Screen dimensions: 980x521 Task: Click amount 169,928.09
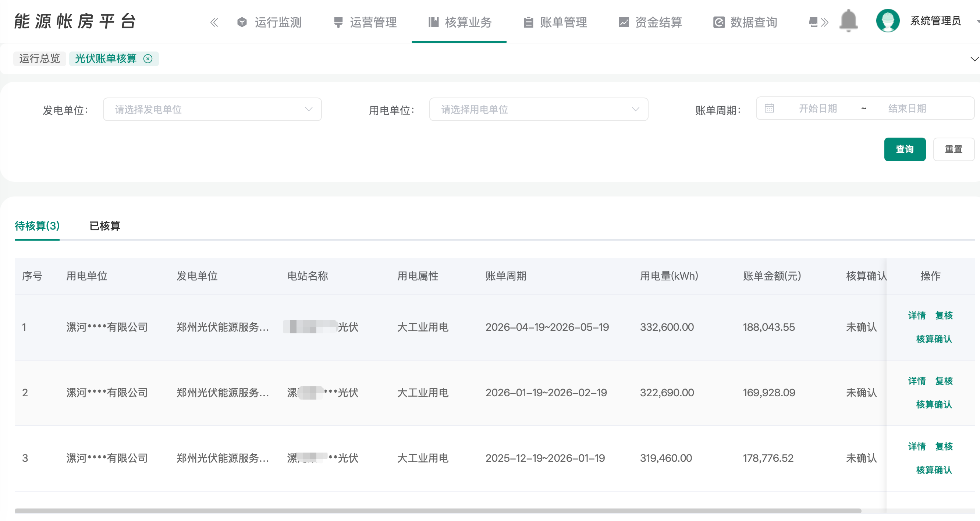(x=769, y=392)
